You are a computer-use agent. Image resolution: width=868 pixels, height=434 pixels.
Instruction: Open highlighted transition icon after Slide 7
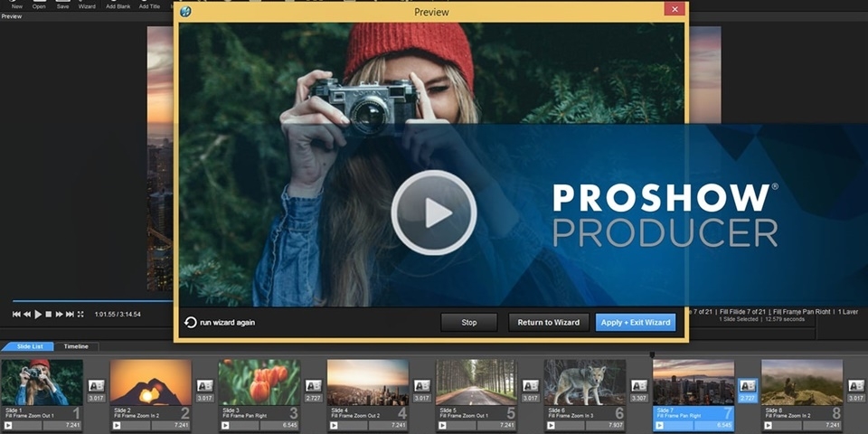tap(748, 386)
